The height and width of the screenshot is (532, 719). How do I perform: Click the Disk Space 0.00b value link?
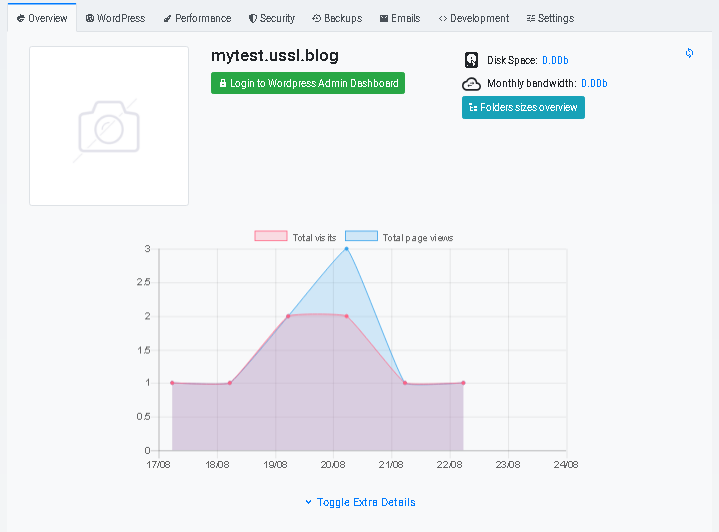[555, 60]
